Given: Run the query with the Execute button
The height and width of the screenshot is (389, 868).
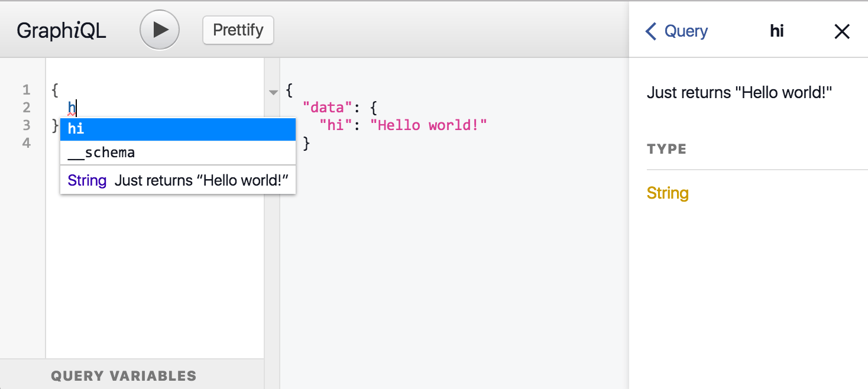Looking at the screenshot, I should tap(159, 30).
